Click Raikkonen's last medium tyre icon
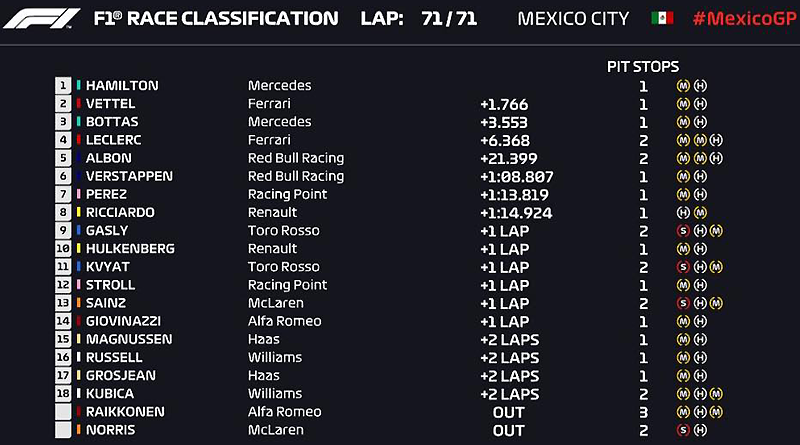This screenshot has height=445, width=800. 716,412
